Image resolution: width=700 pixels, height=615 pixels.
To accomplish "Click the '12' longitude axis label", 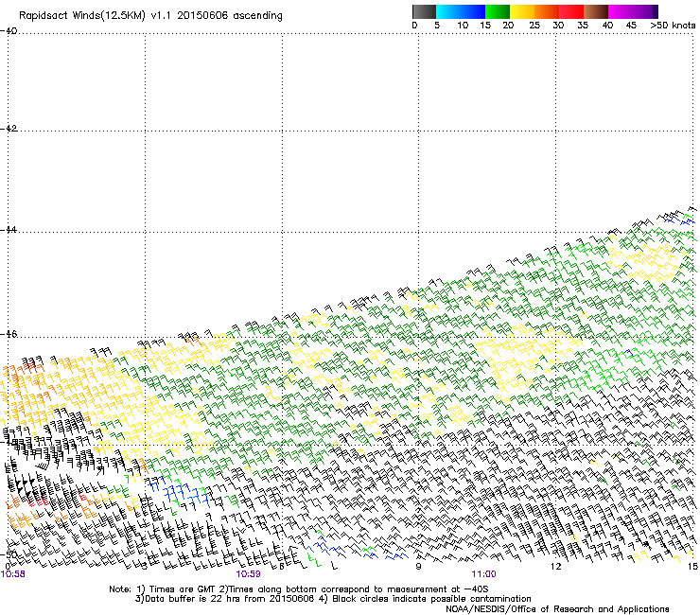I will [555, 567].
